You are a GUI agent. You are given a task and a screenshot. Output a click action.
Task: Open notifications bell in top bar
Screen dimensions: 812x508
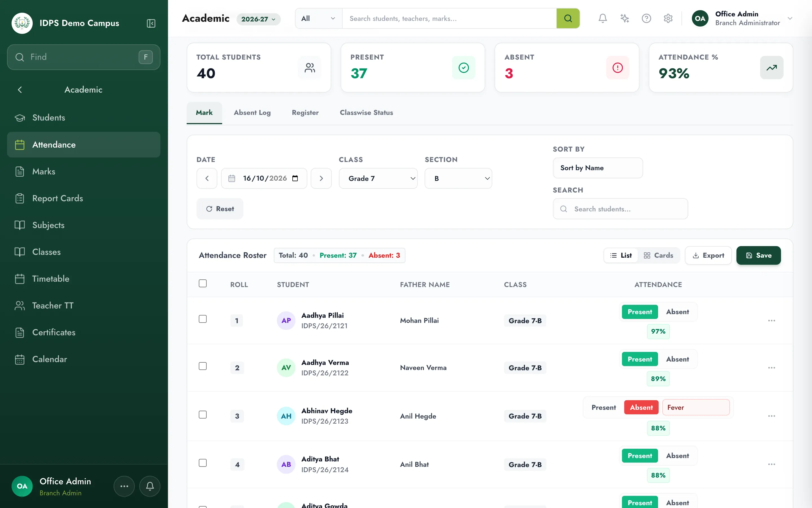point(603,18)
